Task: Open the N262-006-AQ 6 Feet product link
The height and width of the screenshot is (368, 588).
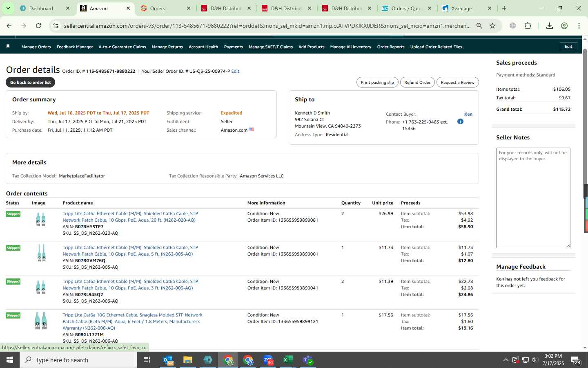Action: [132, 321]
